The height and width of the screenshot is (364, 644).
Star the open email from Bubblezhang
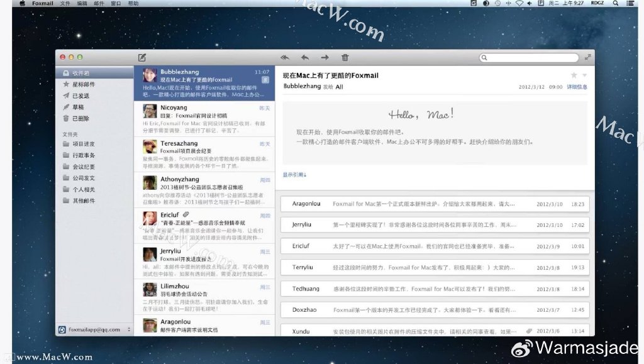click(x=574, y=75)
